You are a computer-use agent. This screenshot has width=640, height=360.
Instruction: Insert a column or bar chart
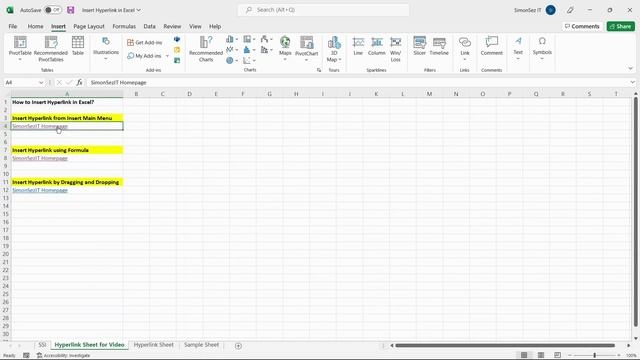click(231, 39)
